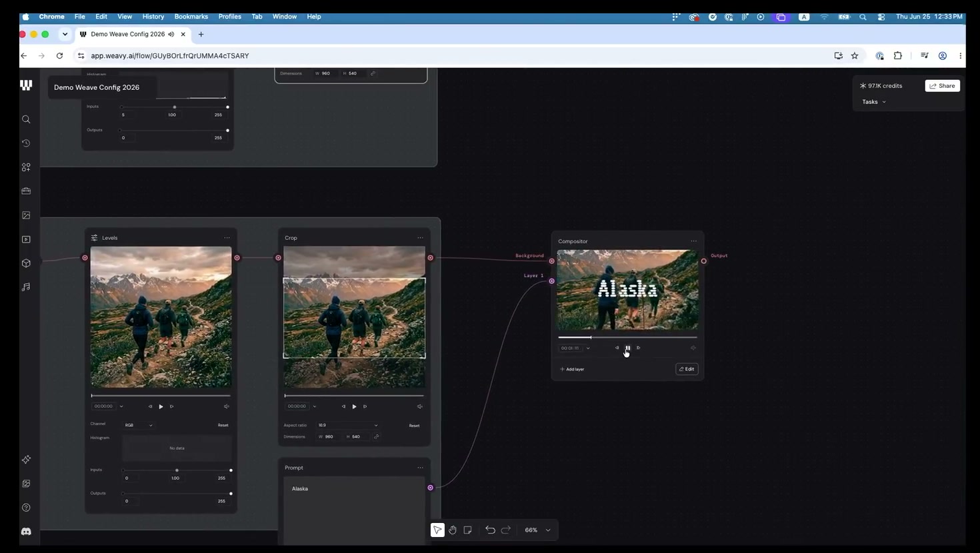Open the Bookmarks menu
980x553 pixels.
(x=191, y=17)
